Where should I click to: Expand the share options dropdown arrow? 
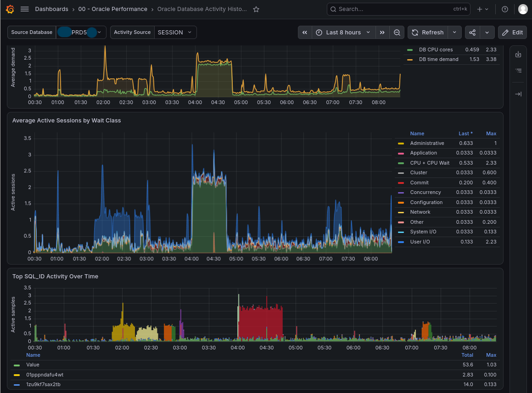pos(487,33)
